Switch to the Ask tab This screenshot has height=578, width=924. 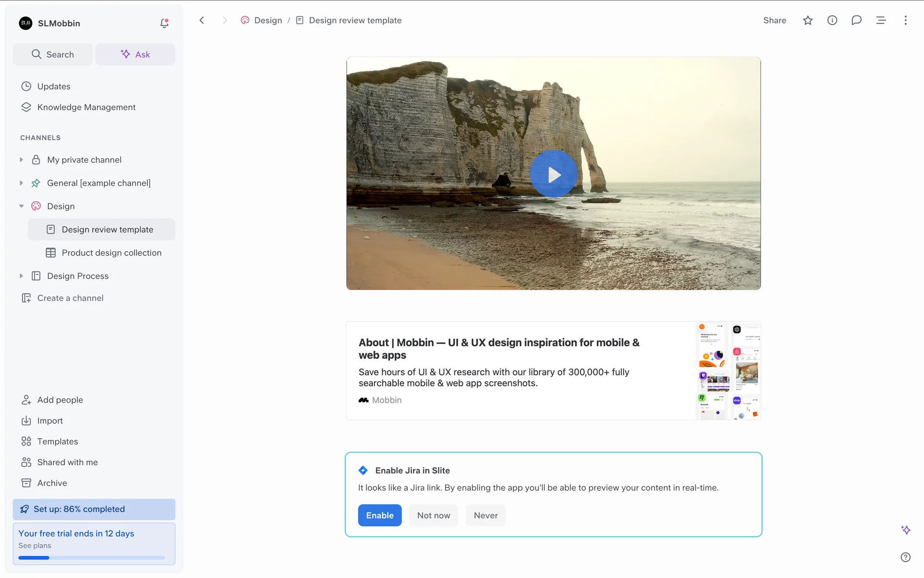(135, 54)
